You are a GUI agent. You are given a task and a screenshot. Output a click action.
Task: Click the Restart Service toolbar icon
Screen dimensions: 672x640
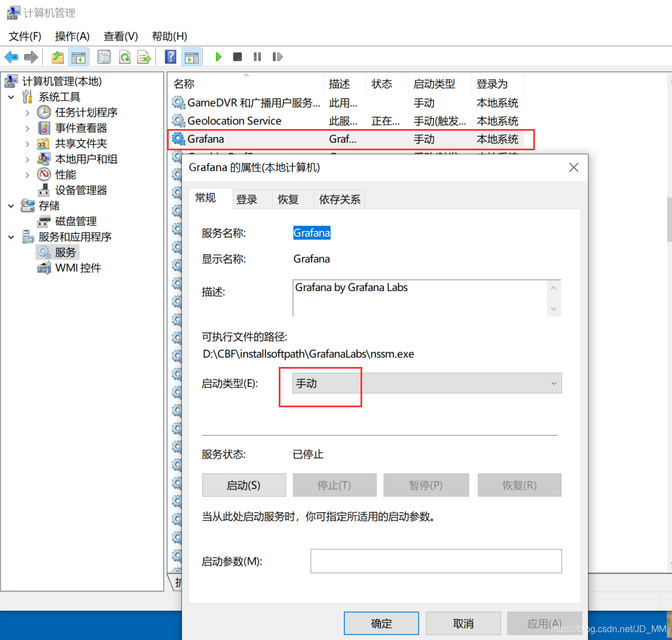pyautogui.click(x=278, y=56)
